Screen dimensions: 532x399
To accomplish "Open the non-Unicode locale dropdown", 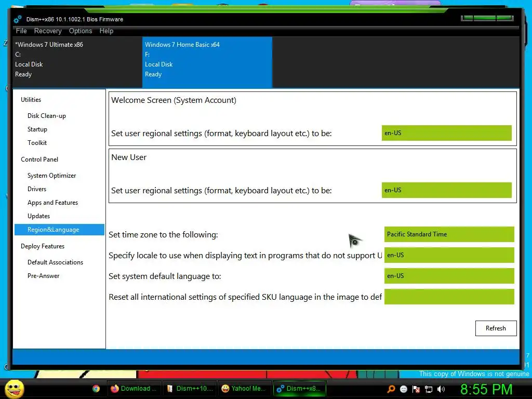I will pos(449,255).
